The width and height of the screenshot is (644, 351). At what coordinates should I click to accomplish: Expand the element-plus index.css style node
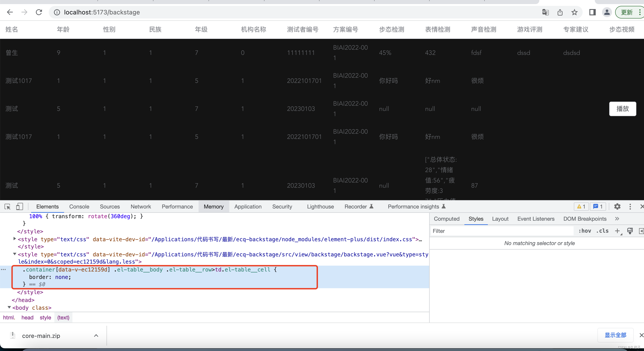14,239
